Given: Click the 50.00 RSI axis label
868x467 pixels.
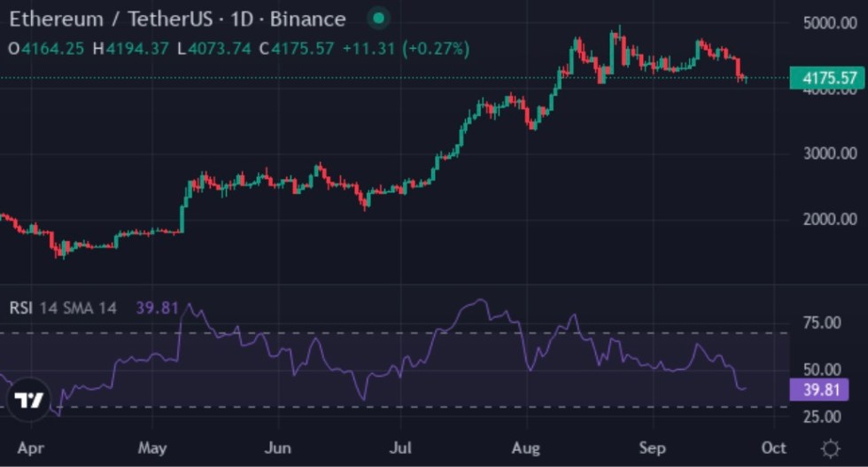Looking at the screenshot, I should (822, 370).
